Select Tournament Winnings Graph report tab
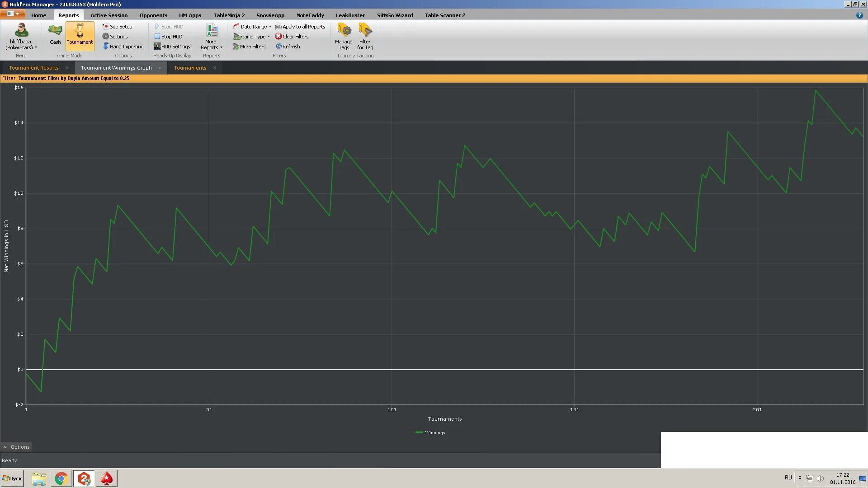Image resolution: width=868 pixels, height=488 pixels. 116,68
